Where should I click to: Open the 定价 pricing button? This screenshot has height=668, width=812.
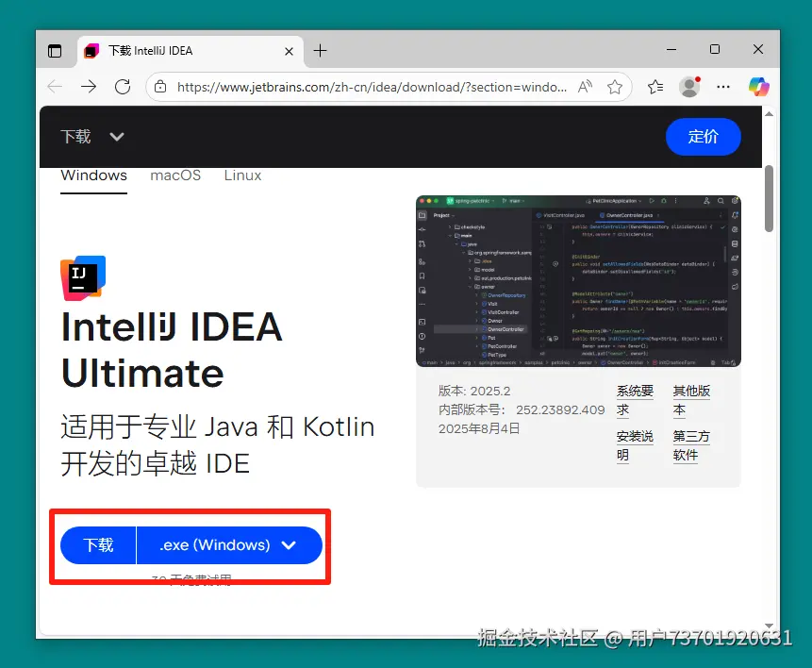tap(704, 136)
